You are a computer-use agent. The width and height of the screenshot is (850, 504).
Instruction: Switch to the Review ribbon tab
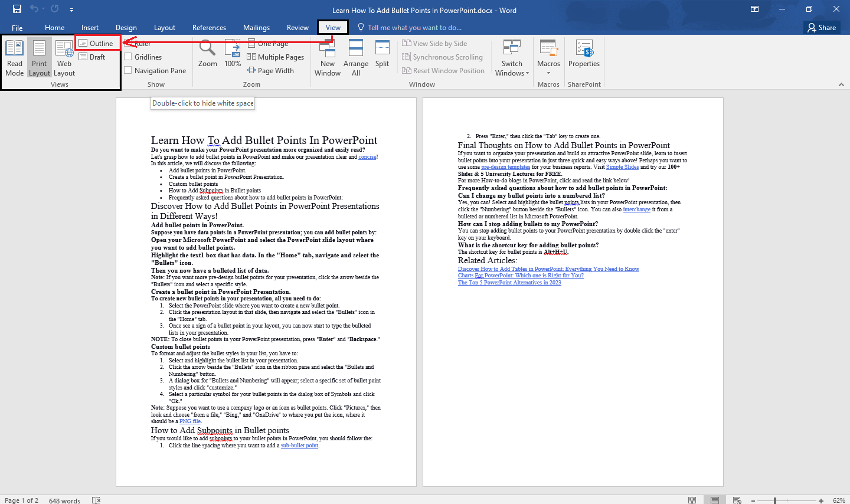pyautogui.click(x=297, y=27)
